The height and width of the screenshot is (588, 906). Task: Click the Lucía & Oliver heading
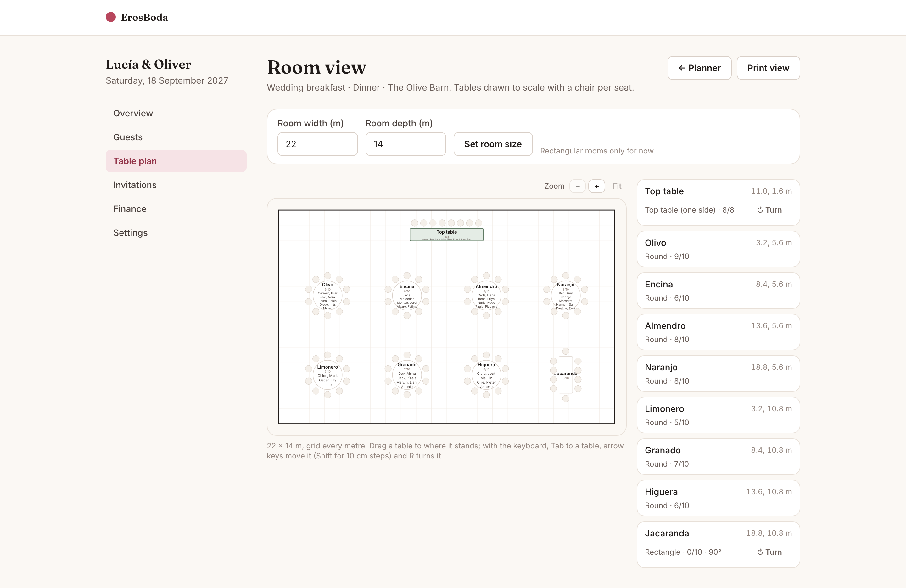coord(148,64)
